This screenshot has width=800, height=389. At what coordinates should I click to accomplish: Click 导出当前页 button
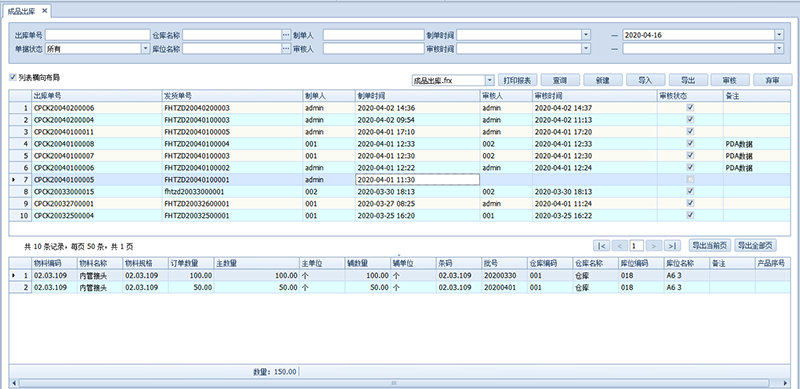pyautogui.click(x=710, y=246)
